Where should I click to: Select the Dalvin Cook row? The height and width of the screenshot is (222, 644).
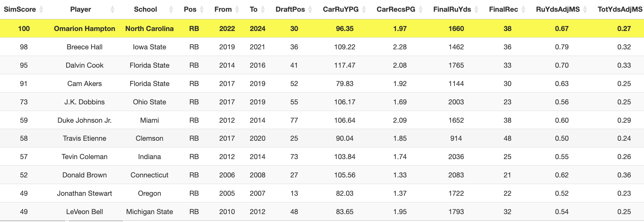322,65
